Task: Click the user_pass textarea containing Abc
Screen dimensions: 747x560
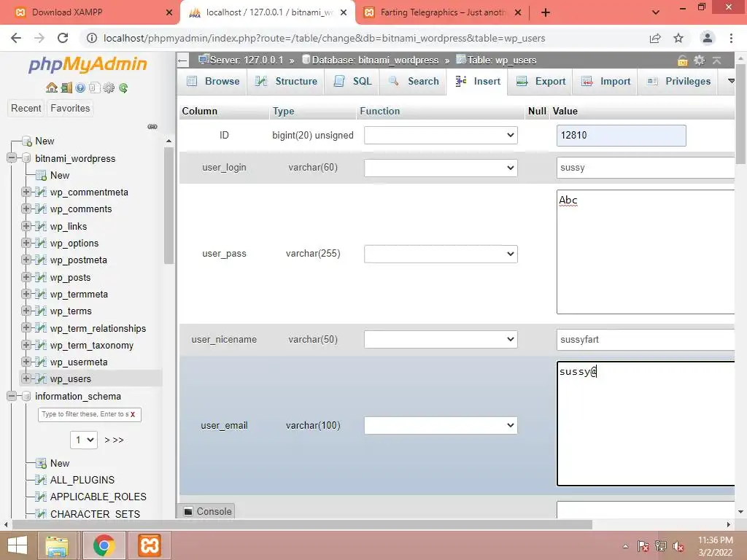Action: point(646,252)
